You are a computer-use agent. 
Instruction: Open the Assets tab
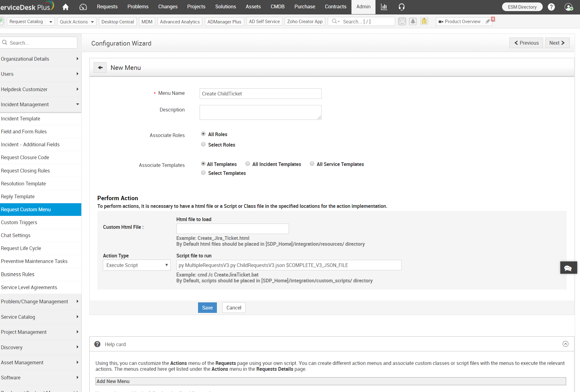(x=253, y=7)
